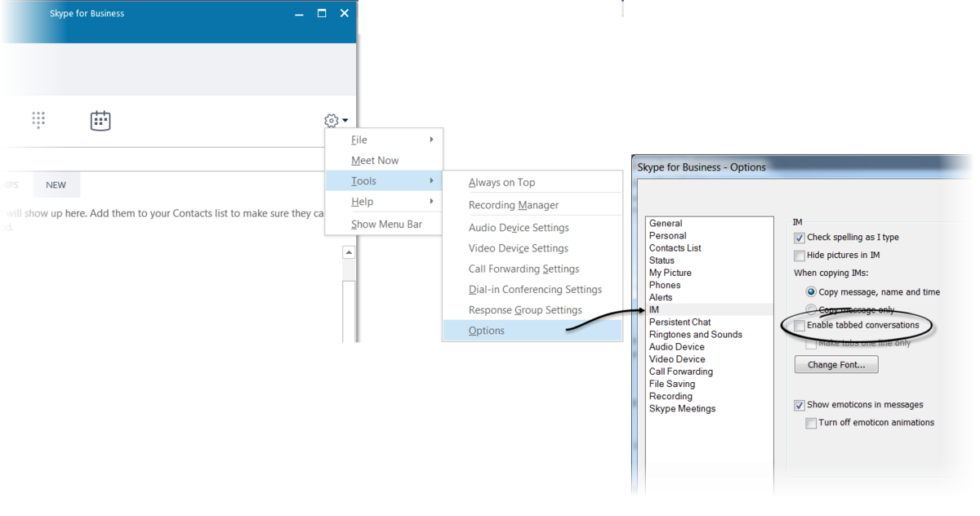This screenshot has width=980, height=516.
Task: Open the dial pad icon
Action: tap(38, 120)
